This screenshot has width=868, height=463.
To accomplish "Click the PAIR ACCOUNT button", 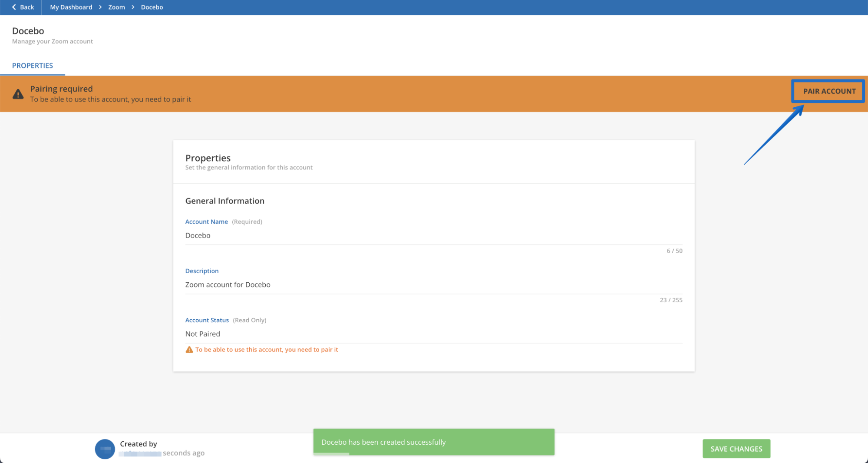I will coord(829,91).
